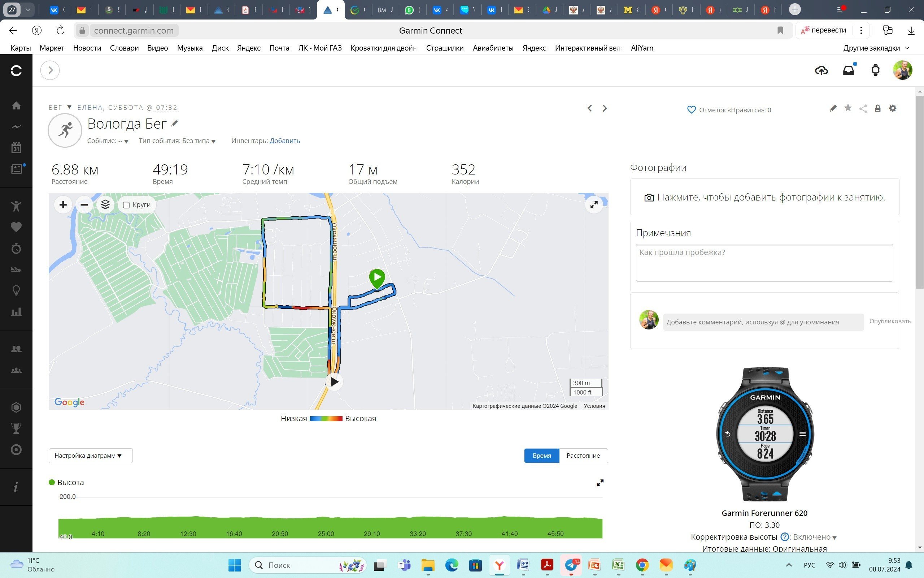Image resolution: width=924 pixels, height=578 pixels.
Task: Open the Словари bookmark
Action: point(124,48)
